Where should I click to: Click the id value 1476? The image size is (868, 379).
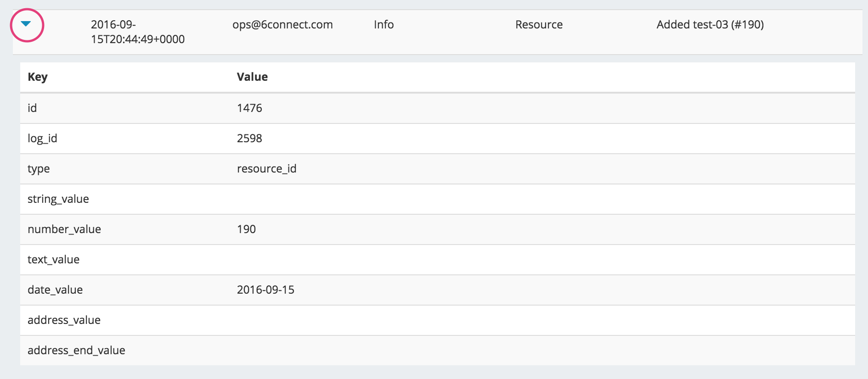click(x=249, y=108)
